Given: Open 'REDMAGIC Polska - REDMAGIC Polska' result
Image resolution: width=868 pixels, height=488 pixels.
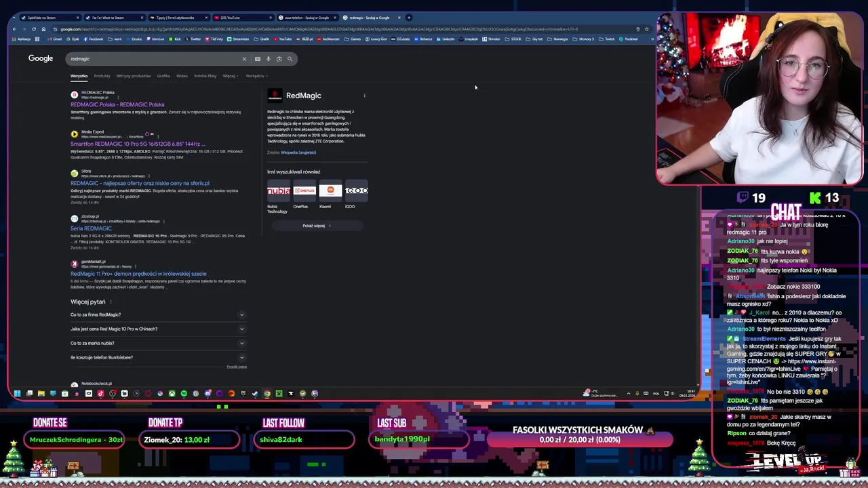Looking at the screenshot, I should click(x=117, y=105).
